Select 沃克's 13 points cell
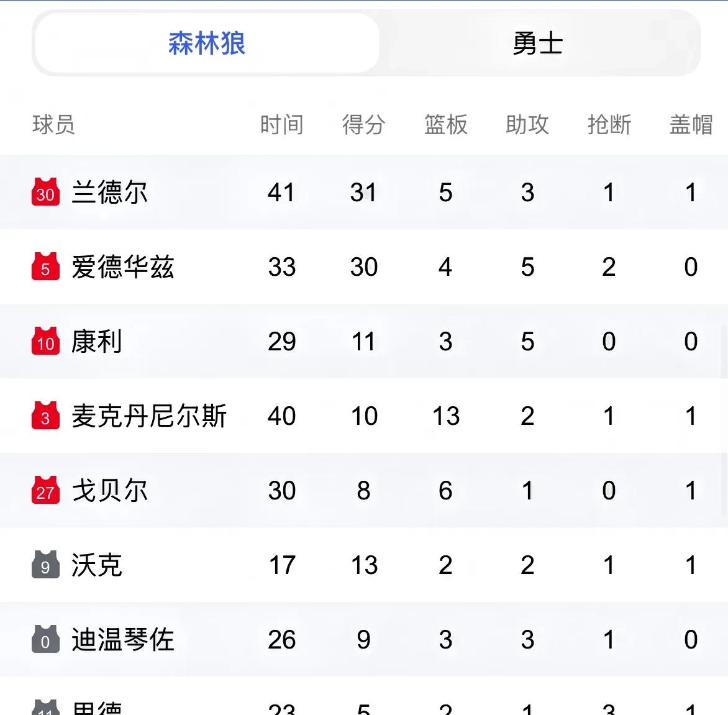 [364, 565]
